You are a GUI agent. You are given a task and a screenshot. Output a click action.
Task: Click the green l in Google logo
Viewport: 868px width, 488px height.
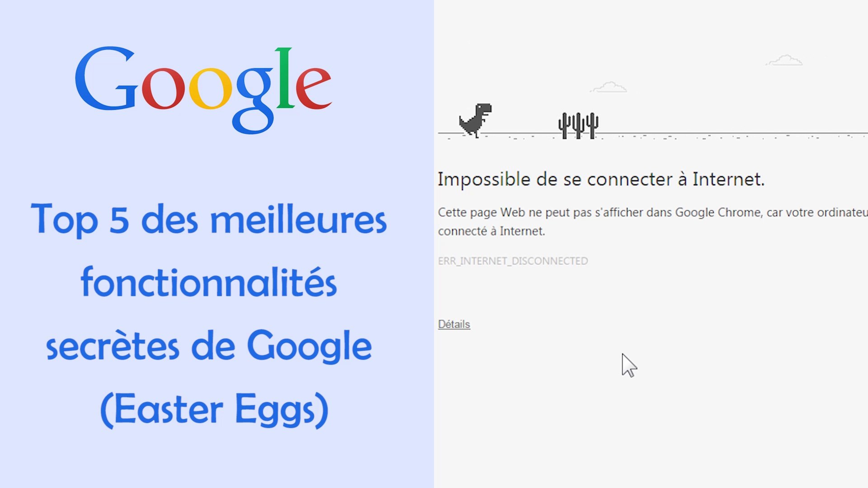click(x=285, y=78)
